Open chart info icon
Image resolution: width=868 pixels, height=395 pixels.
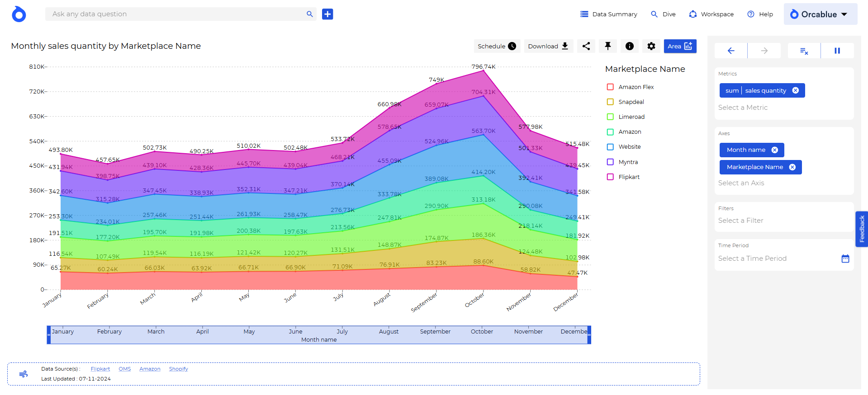pos(630,46)
